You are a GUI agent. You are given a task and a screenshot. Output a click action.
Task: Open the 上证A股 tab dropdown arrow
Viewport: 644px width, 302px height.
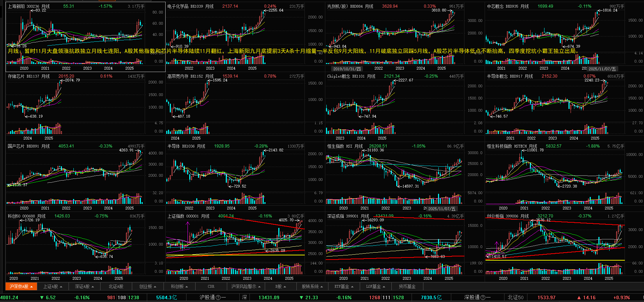[x=61, y=287]
